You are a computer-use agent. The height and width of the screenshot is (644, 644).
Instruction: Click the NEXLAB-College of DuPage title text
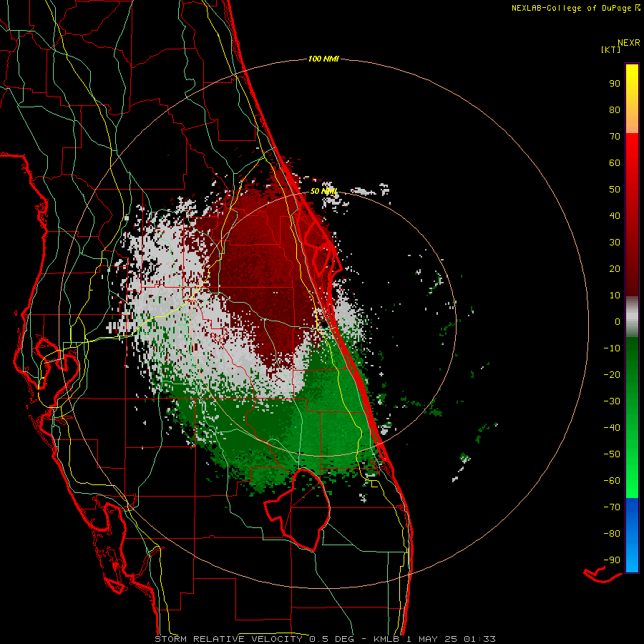(575, 8)
